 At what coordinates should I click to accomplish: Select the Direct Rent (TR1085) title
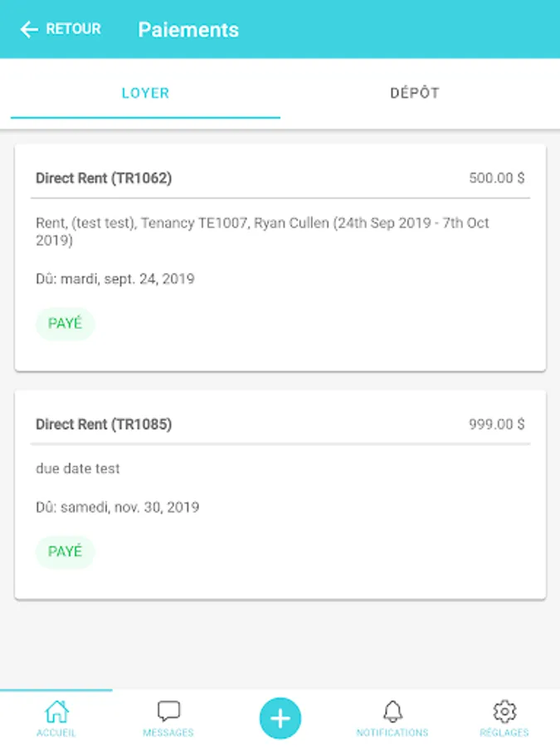coord(104,424)
